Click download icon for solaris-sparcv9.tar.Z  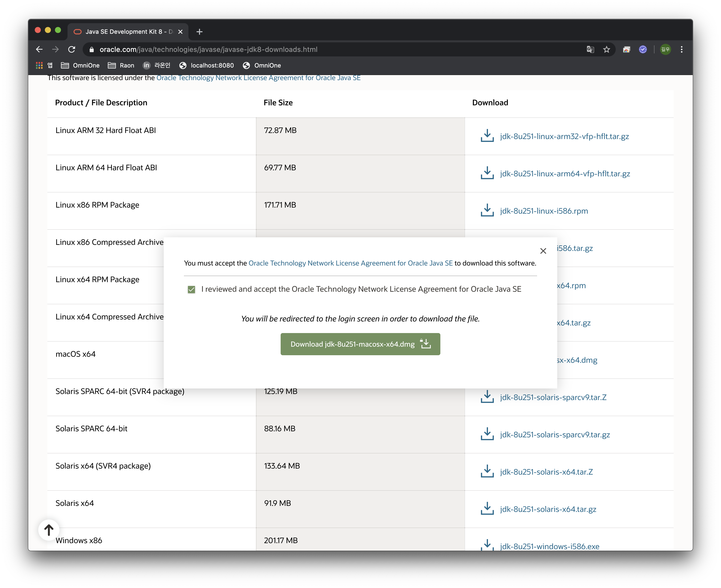click(x=487, y=397)
